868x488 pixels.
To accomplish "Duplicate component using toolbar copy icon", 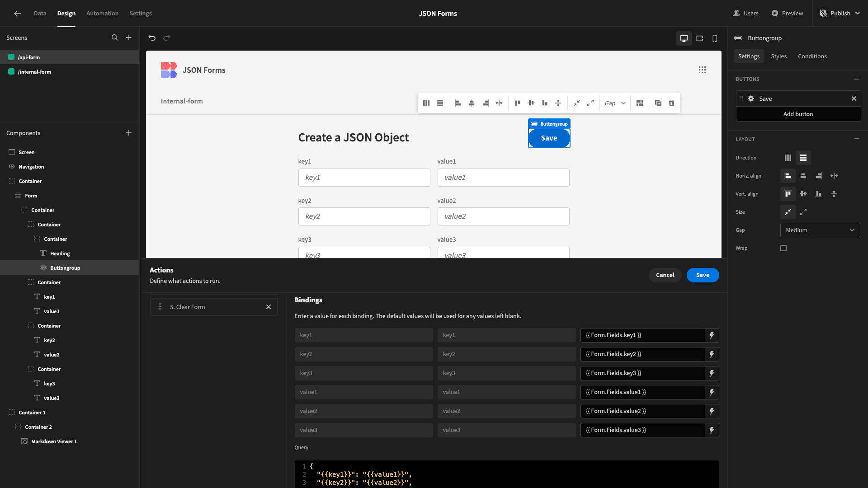I will [x=658, y=103].
